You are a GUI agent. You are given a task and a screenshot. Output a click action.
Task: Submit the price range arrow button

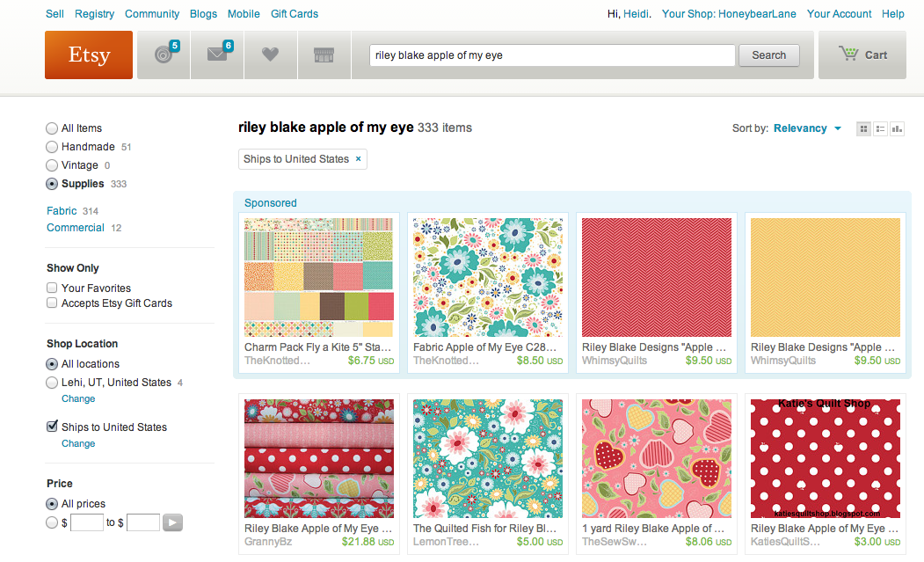pyautogui.click(x=172, y=522)
